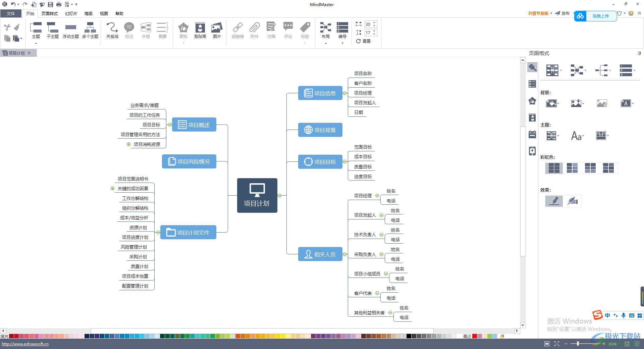Image resolution: width=644 pixels, height=349 pixels.
Task: Select the 项目风险情况 topic node
Action: (189, 161)
